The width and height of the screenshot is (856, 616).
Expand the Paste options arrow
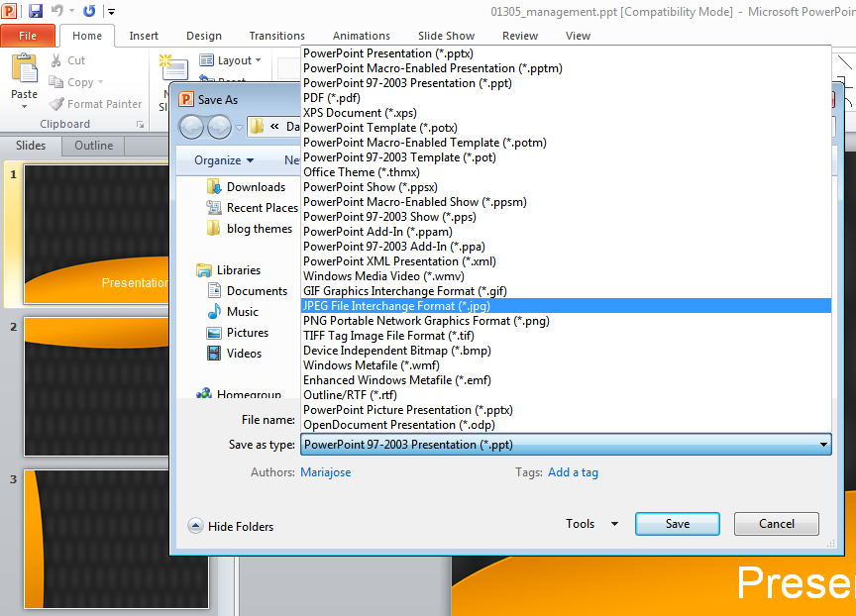[24, 106]
